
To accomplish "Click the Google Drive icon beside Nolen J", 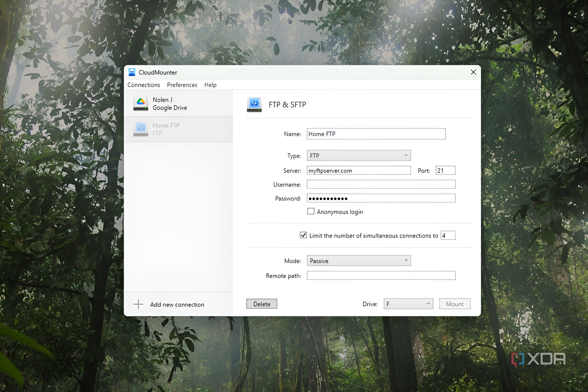I will click(140, 103).
